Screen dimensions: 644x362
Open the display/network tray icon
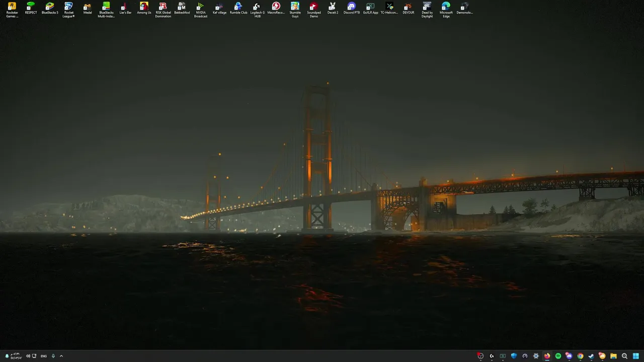click(34, 356)
